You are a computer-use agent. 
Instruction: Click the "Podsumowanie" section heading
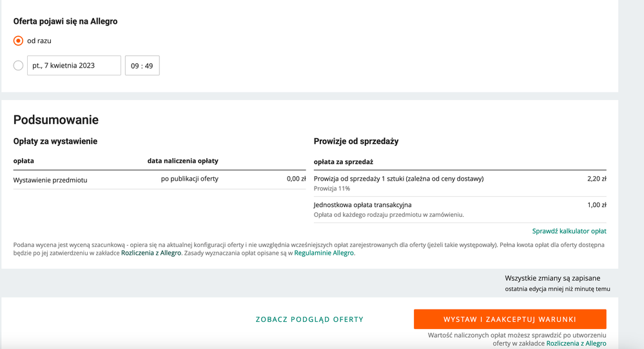[x=56, y=119]
